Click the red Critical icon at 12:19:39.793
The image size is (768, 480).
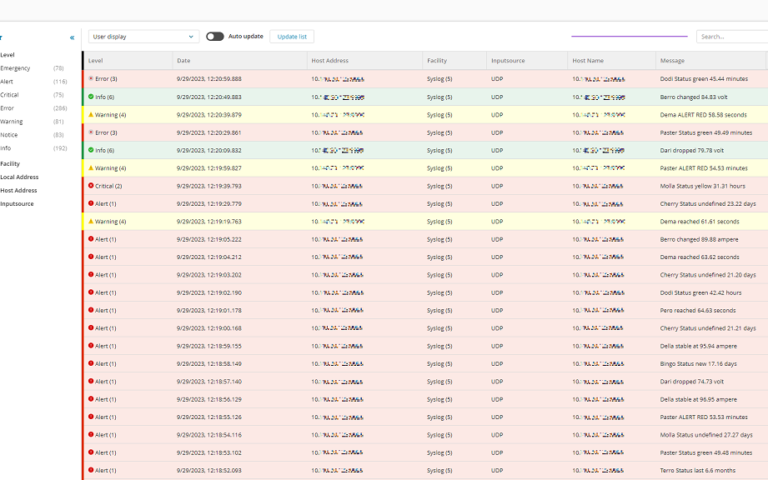coord(91,185)
